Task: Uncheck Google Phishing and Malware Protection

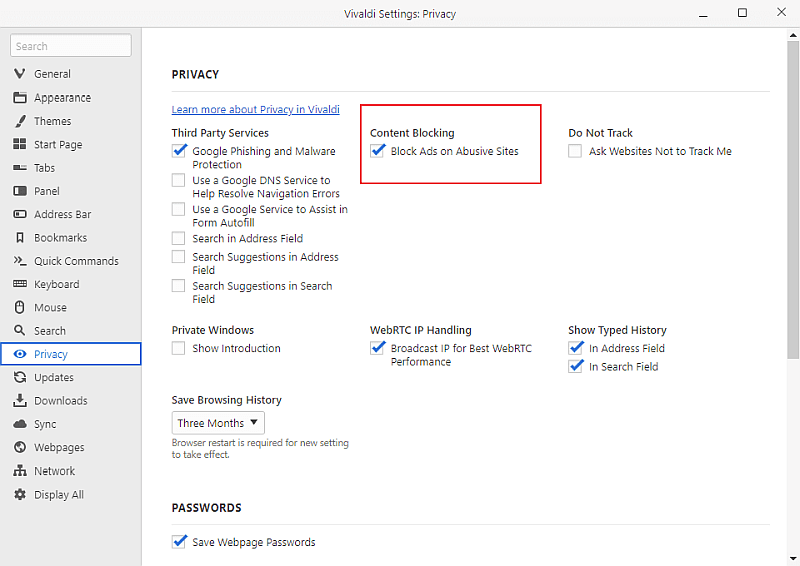Action: [179, 151]
